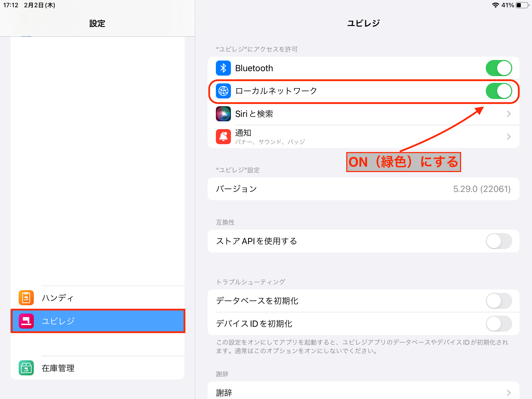The height and width of the screenshot is (399, 532).
Task: Tap the Siri icon
Action: coord(223,114)
